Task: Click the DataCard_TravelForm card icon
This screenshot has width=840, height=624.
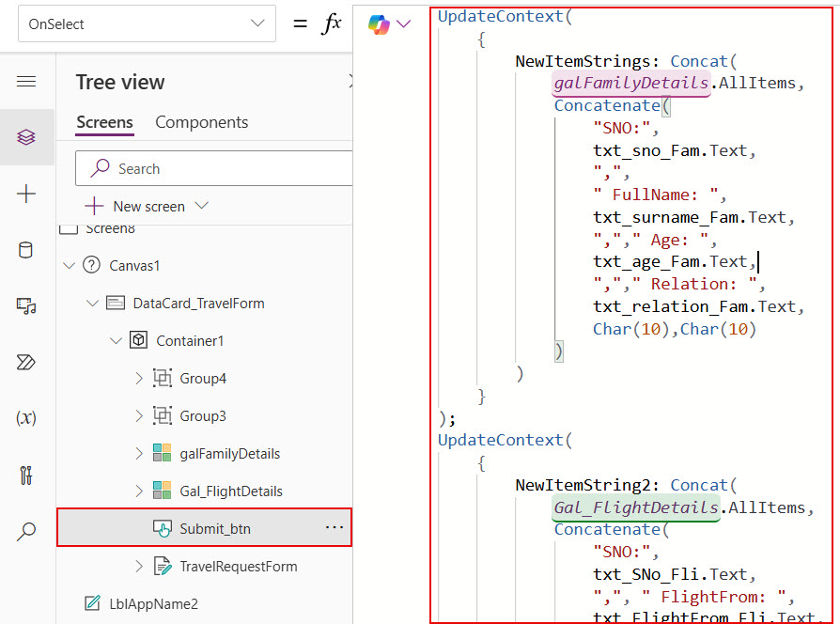Action: coord(116,304)
